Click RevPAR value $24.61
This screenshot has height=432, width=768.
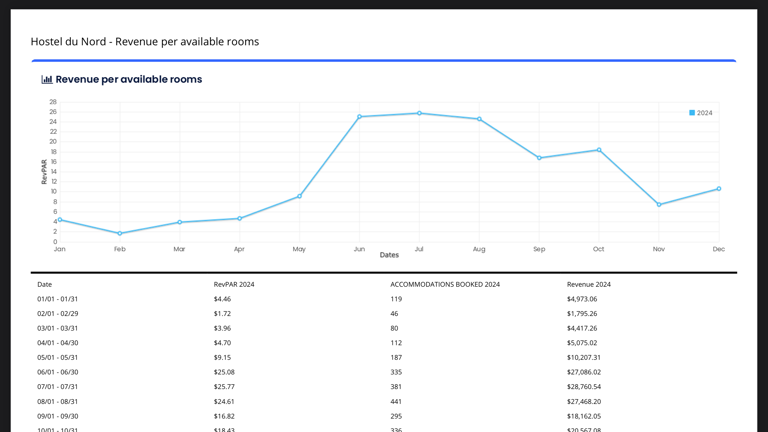pyautogui.click(x=224, y=402)
